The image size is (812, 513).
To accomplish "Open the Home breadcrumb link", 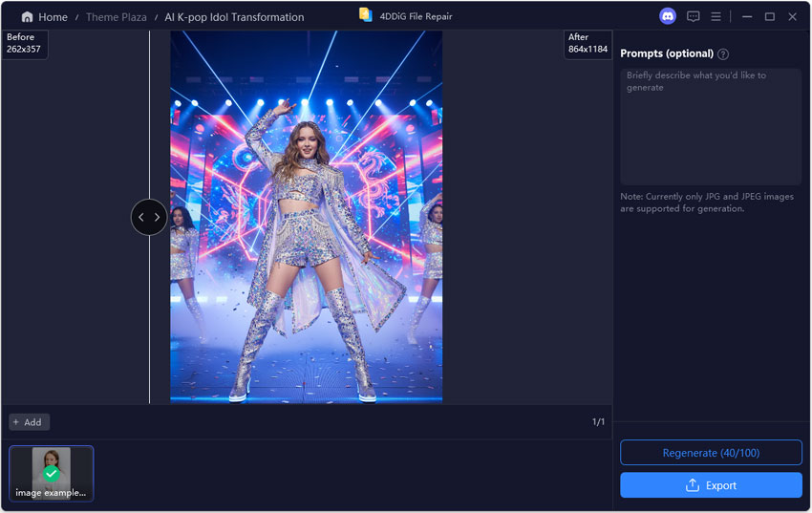I will pyautogui.click(x=53, y=17).
